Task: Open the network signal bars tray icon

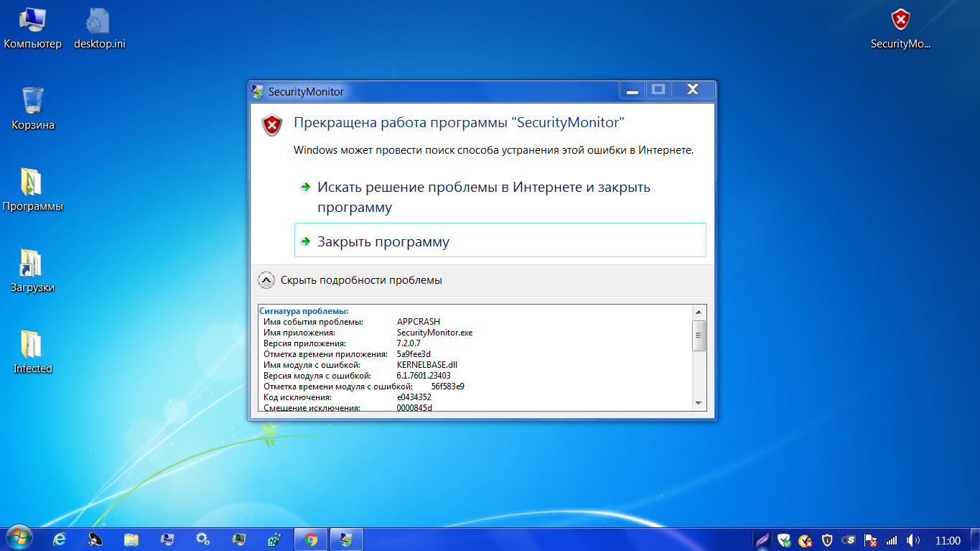Action: pyautogui.click(x=892, y=540)
